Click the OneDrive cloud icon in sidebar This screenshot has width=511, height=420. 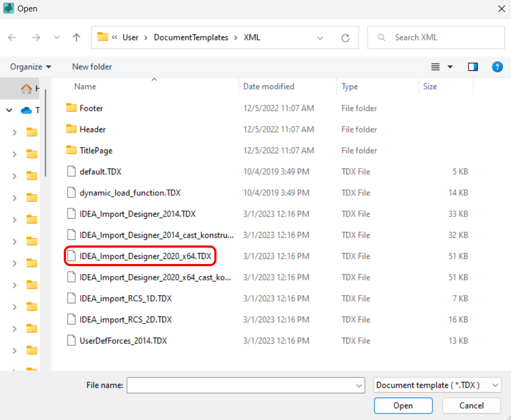[x=26, y=110]
